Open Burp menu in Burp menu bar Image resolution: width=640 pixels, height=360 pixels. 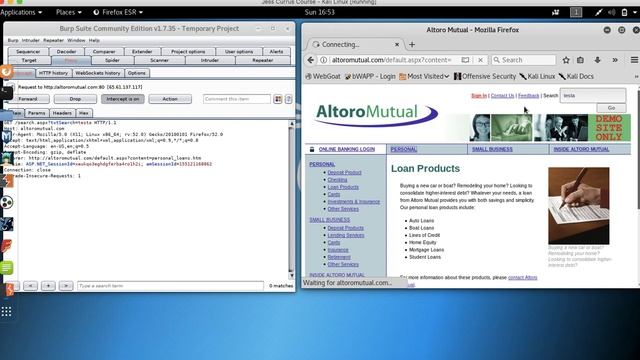[x=13, y=40]
